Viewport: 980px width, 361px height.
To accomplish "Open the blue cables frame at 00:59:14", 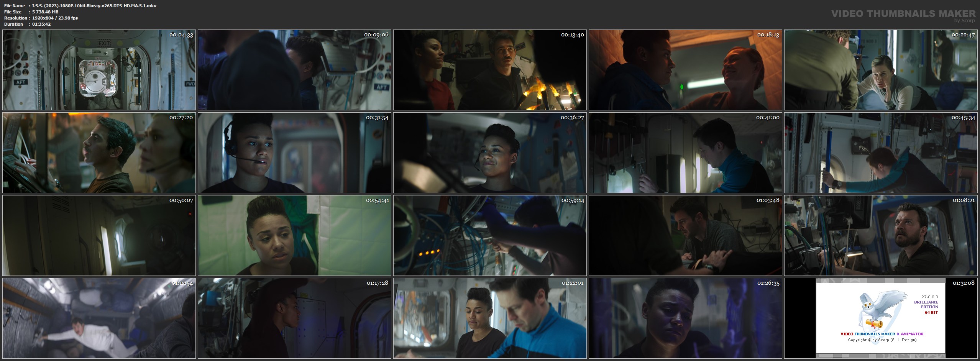I will pyautogui.click(x=490, y=235).
